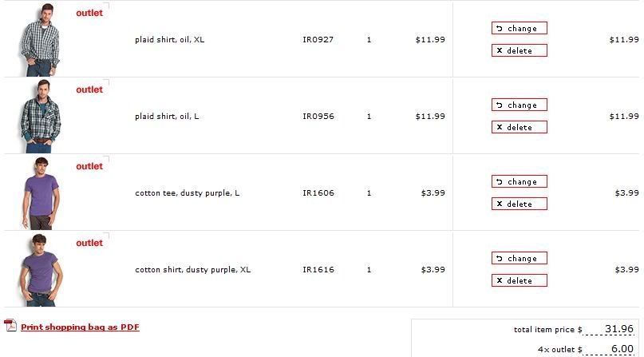This screenshot has width=644, height=357.
Task: Delete the plaid shirt, oil, L item
Action: pos(520,127)
